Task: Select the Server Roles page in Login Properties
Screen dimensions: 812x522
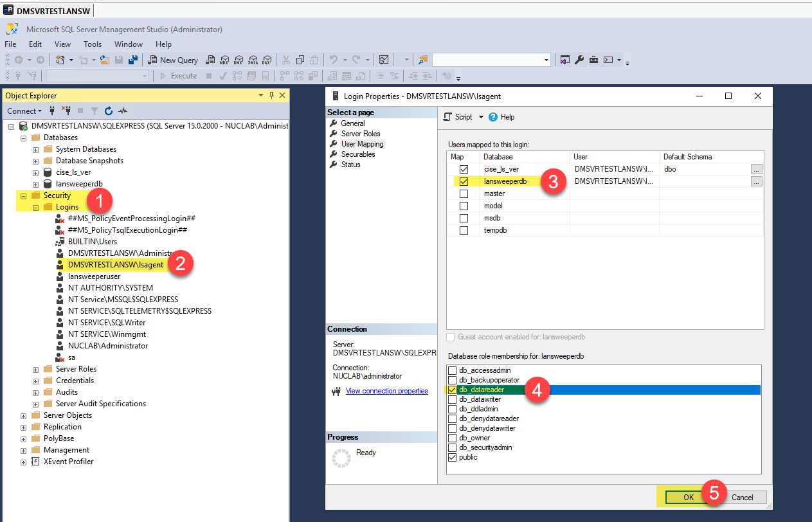Action: coord(361,134)
